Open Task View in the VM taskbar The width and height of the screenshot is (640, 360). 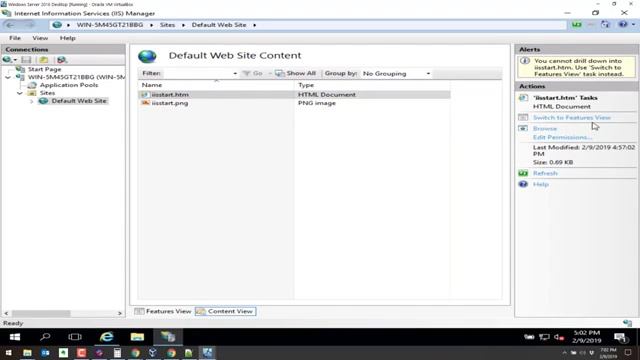click(75, 337)
